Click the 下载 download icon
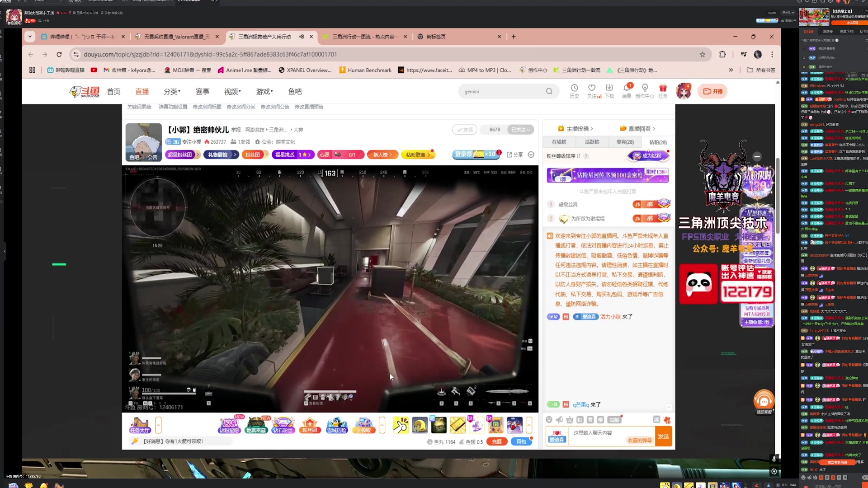The width and height of the screenshot is (868, 488). (x=609, y=91)
